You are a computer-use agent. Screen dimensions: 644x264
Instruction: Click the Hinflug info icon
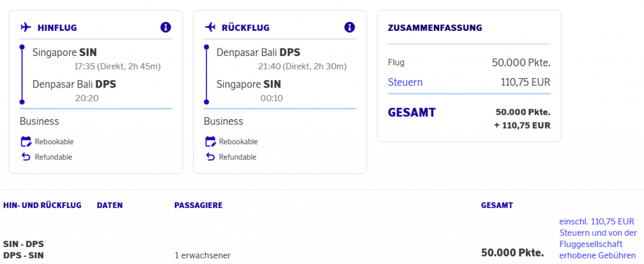(x=165, y=27)
